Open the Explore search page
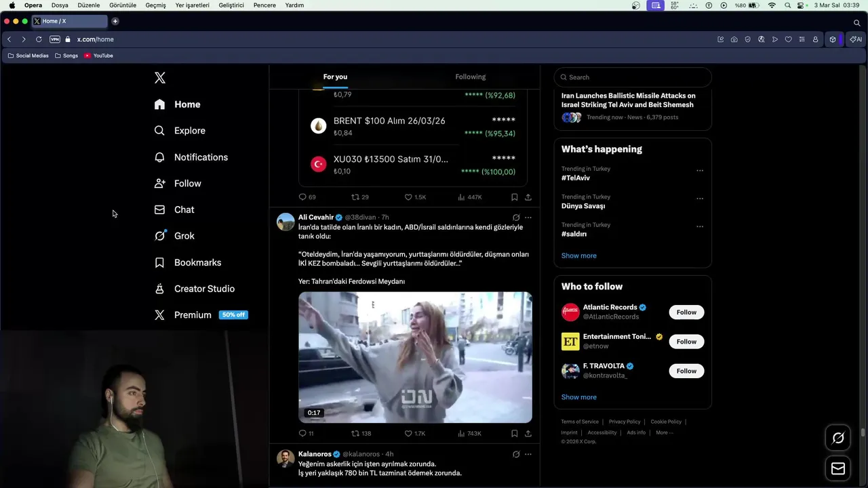The image size is (868, 488). coord(180,131)
